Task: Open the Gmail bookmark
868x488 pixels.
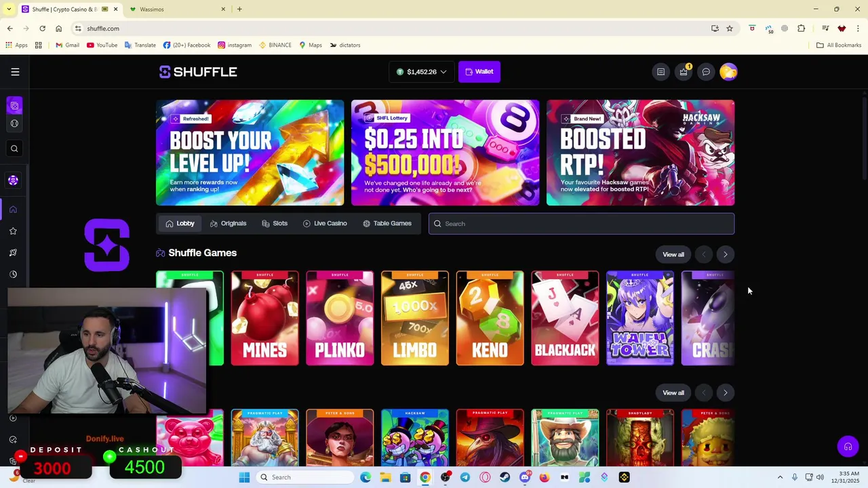Action: coord(67,45)
